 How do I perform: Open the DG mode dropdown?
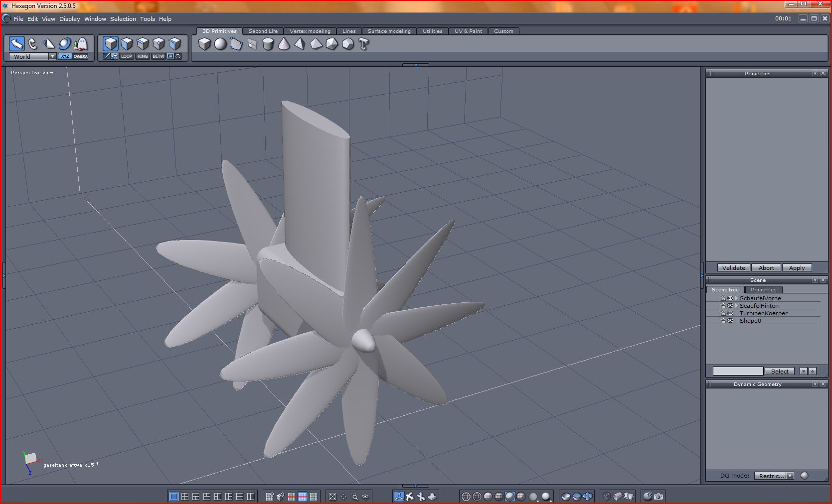point(790,476)
